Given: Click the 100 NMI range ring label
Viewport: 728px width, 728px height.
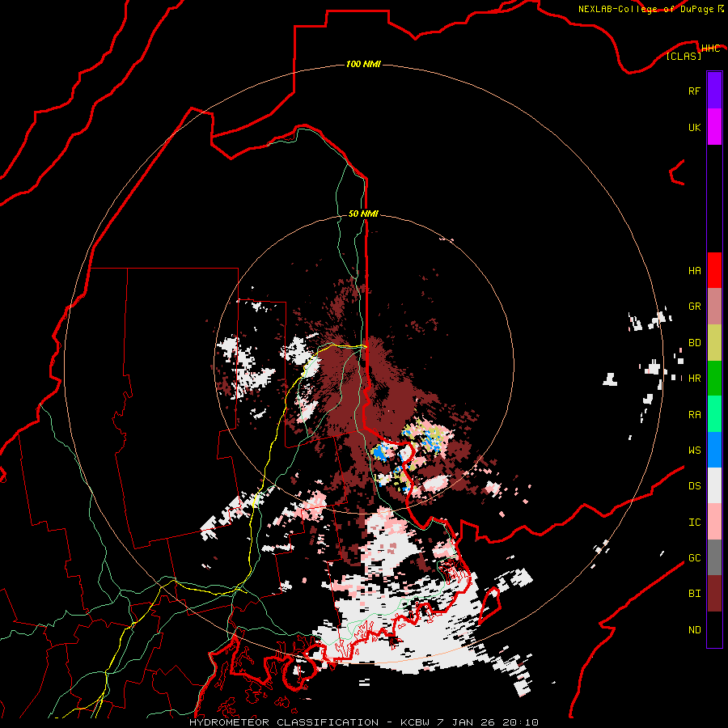Looking at the screenshot, I should click(363, 64).
